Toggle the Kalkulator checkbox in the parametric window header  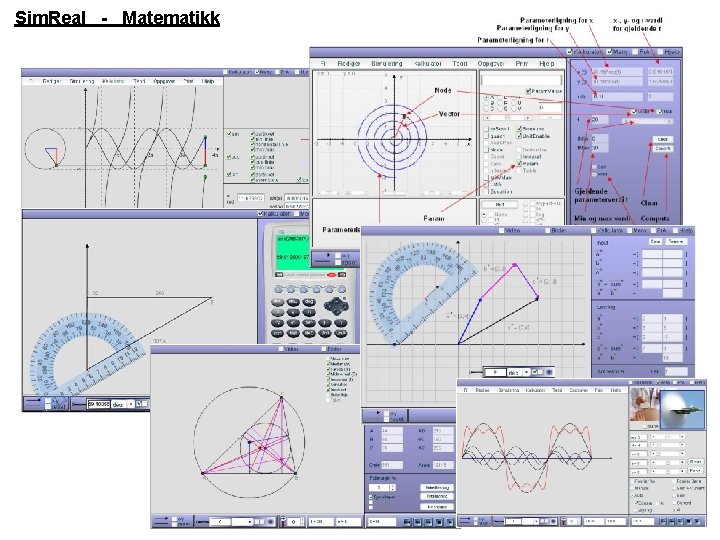570,52
